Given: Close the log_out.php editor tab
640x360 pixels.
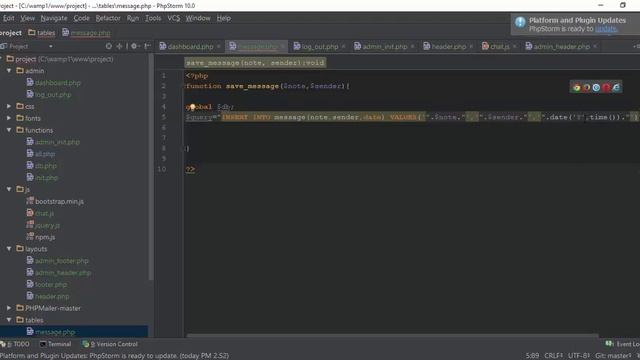Looking at the screenshot, I should coord(343,47).
